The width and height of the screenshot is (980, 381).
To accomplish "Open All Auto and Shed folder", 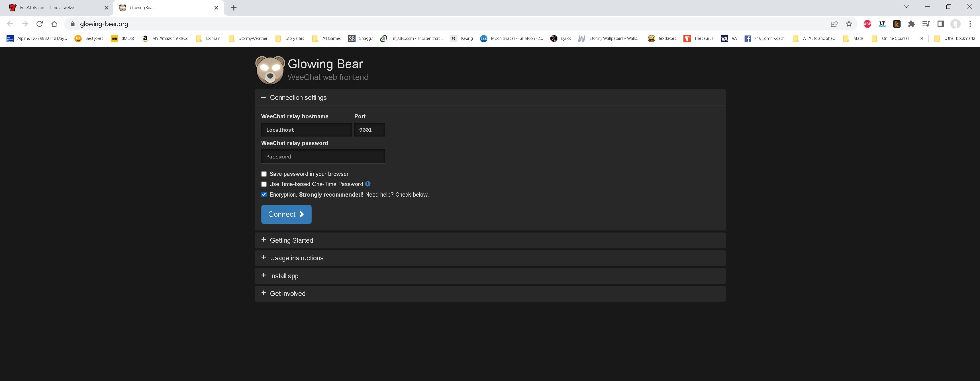I will click(814, 38).
